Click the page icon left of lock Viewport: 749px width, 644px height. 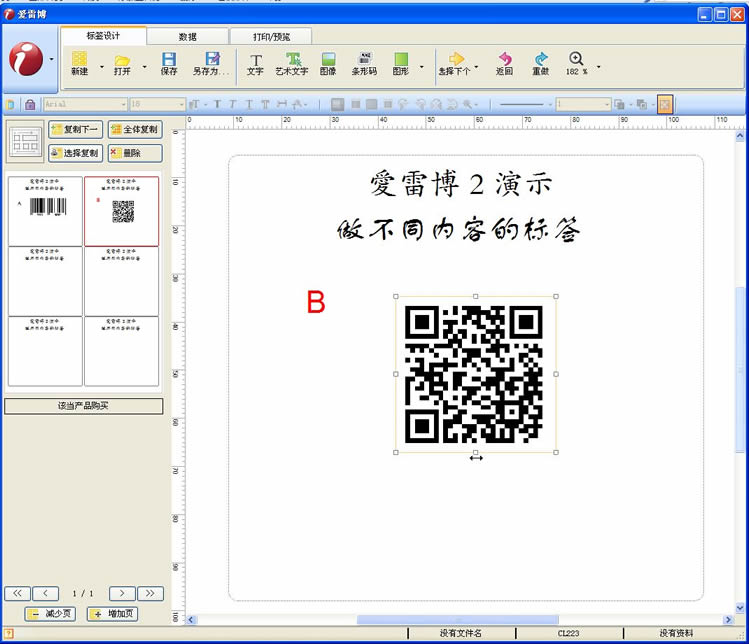[x=11, y=104]
